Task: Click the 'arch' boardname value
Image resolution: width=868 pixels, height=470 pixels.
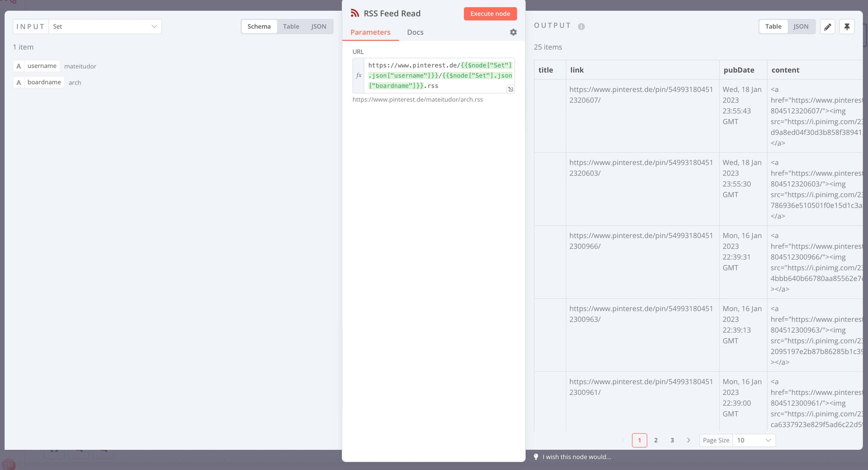Action: (75, 83)
